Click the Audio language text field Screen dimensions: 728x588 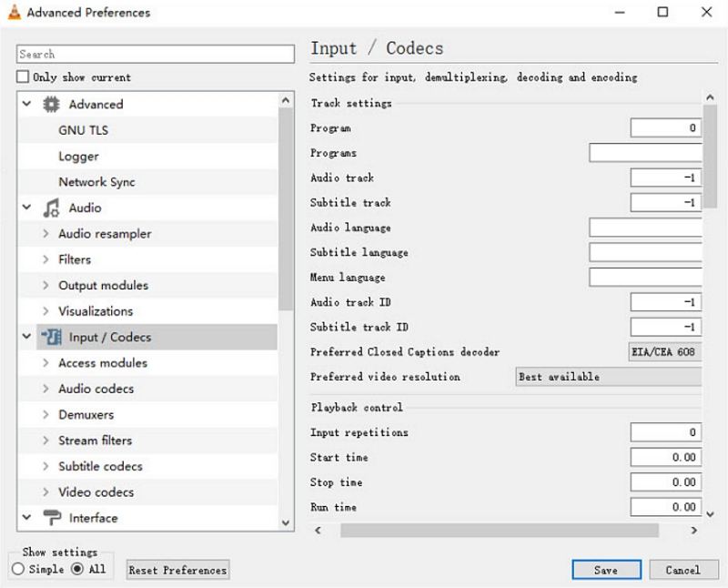tap(645, 228)
